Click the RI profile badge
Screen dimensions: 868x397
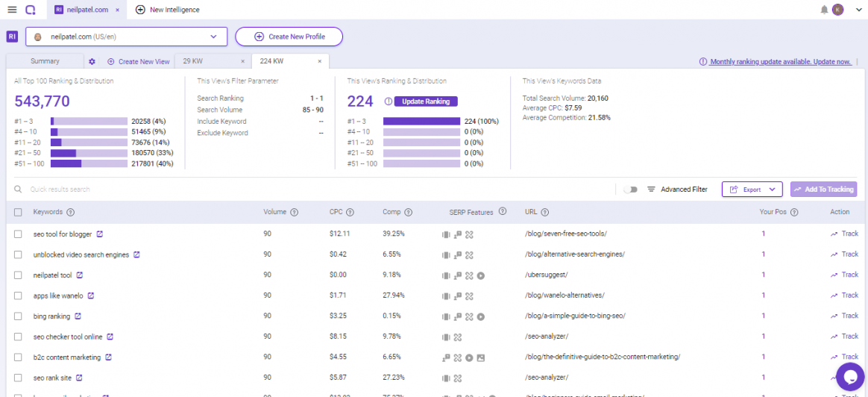(12, 37)
